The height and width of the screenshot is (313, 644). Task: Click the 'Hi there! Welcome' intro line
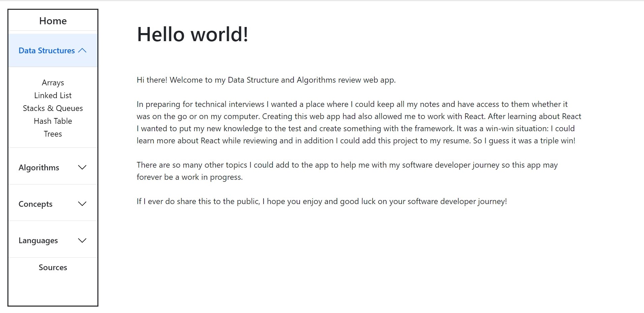pos(266,80)
